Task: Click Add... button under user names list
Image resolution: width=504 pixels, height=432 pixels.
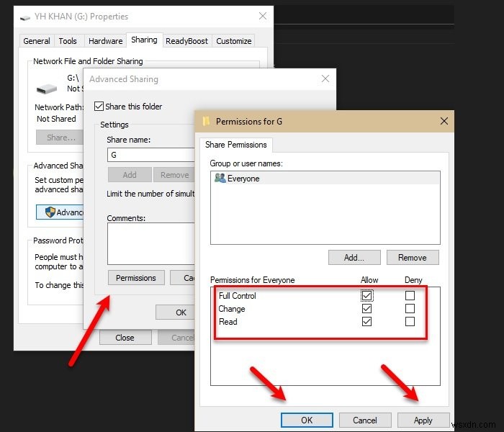Action: (354, 258)
